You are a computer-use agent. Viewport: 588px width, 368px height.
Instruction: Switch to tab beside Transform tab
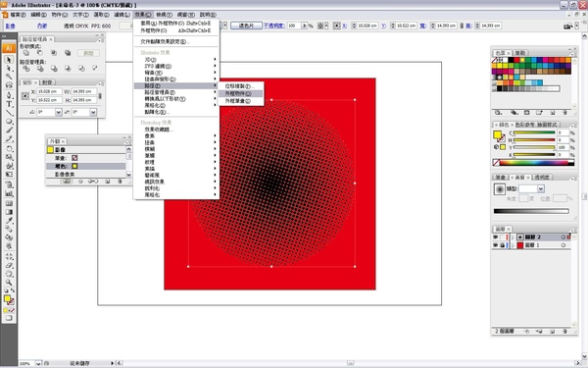pyautogui.click(x=47, y=82)
